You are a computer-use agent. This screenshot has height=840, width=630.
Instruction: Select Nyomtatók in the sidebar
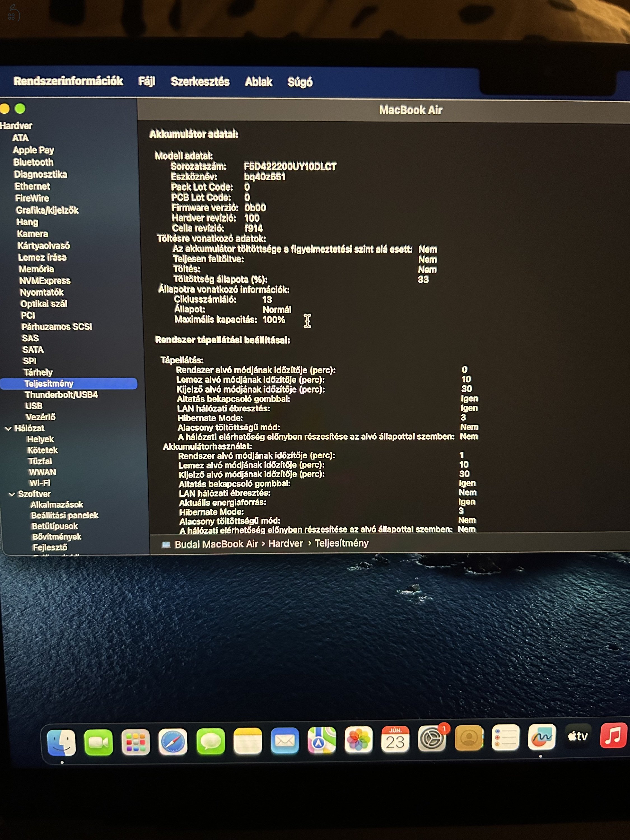pos(41,292)
